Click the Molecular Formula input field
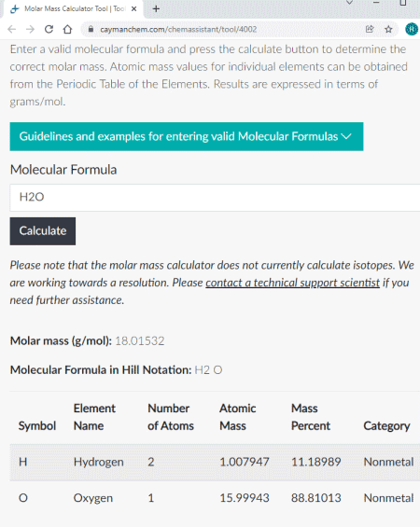The image size is (420, 527). (215, 198)
